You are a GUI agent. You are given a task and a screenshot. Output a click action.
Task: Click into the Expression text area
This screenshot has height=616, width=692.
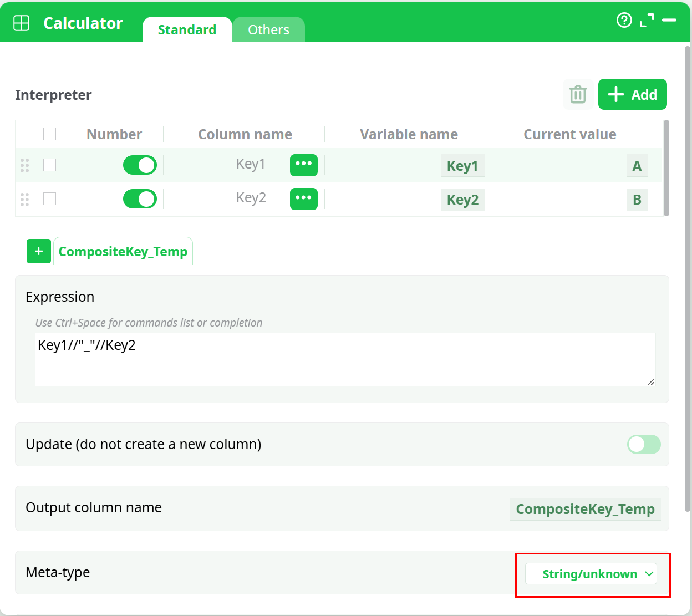pos(345,359)
